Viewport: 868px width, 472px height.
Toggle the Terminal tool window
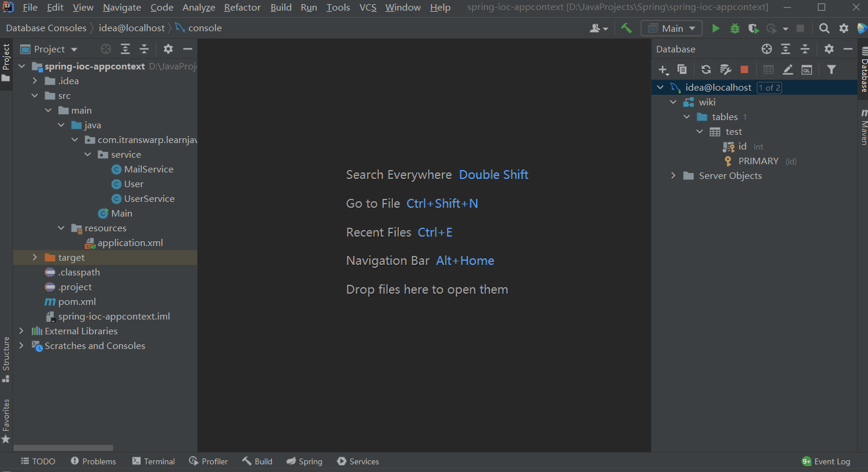tap(154, 461)
